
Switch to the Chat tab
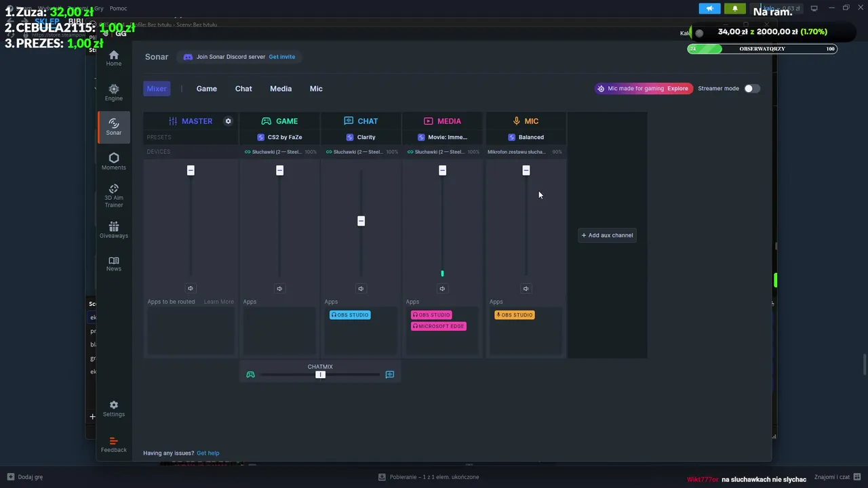[x=243, y=89]
